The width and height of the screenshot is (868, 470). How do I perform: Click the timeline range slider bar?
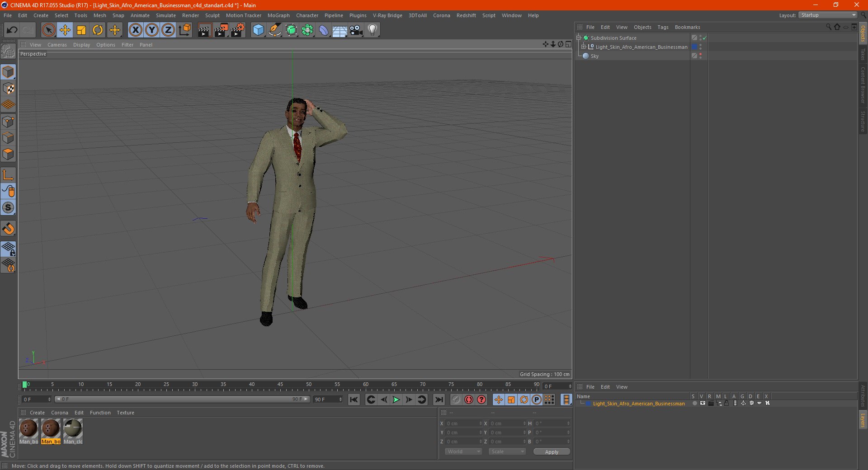(x=182, y=399)
